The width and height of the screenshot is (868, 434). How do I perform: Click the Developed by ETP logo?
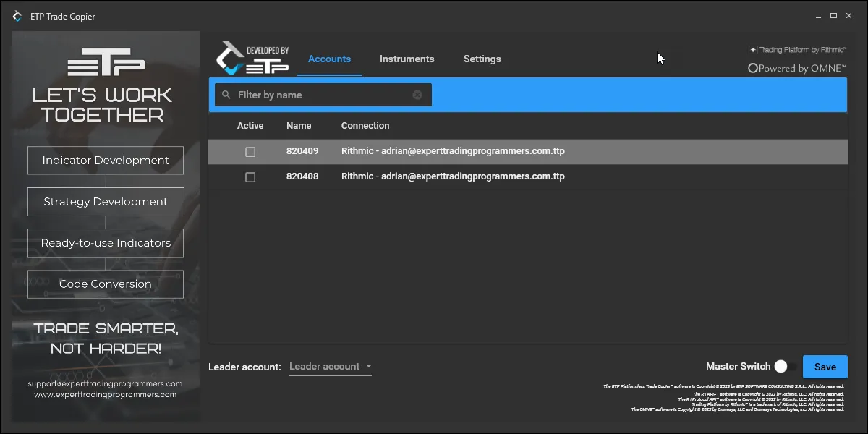[x=252, y=59]
